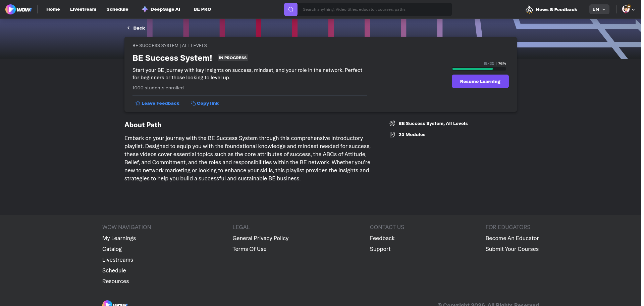
Task: Click the purple search icon button
Action: tap(291, 9)
